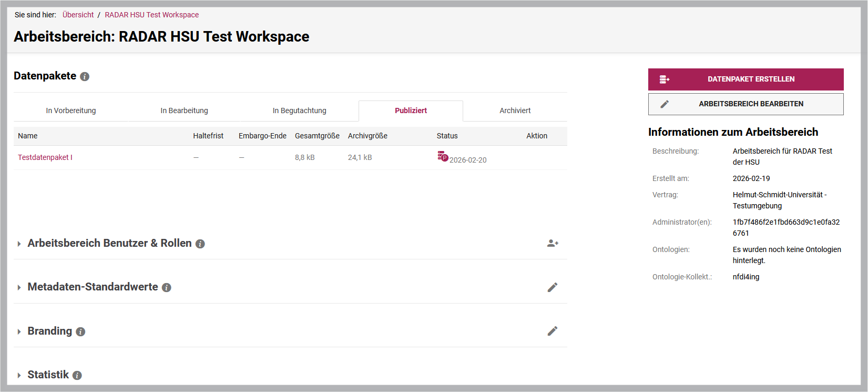The image size is (868, 392).
Task: Click the add-user icon in Benutzer & Rollen row
Action: point(553,243)
